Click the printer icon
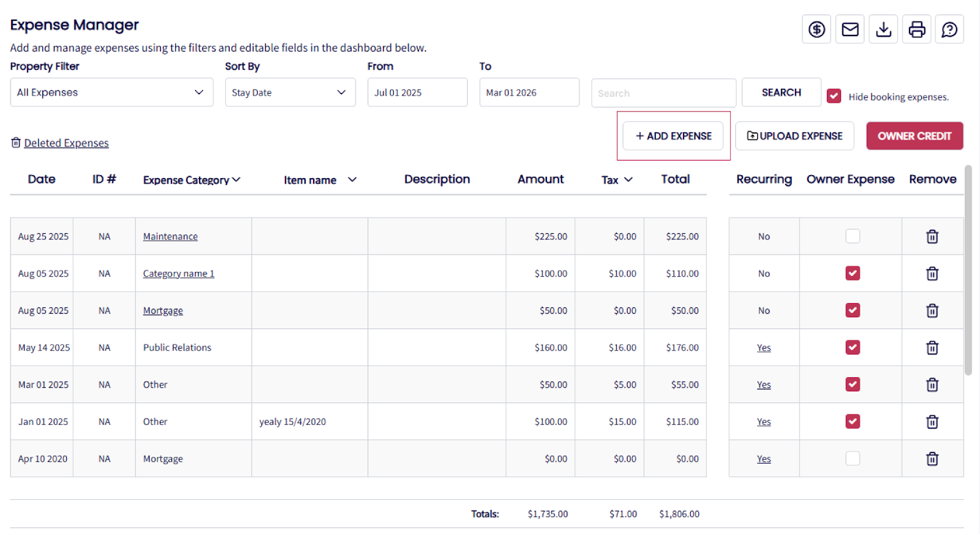980x534 pixels. coord(917,29)
